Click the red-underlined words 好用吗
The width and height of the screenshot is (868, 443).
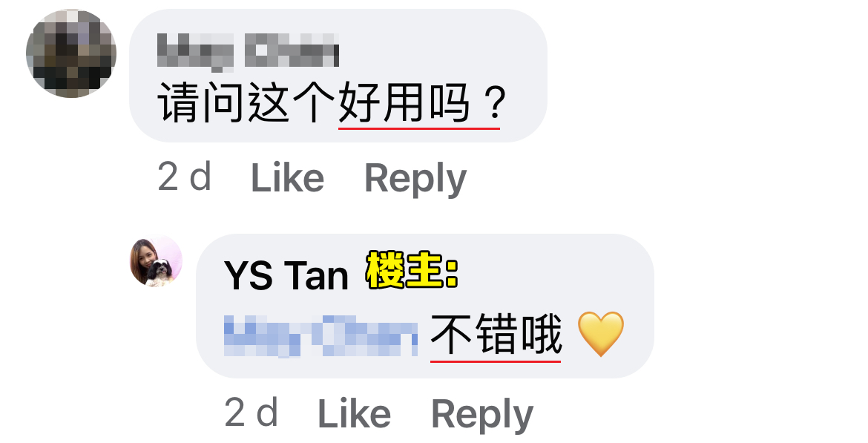click(404, 103)
